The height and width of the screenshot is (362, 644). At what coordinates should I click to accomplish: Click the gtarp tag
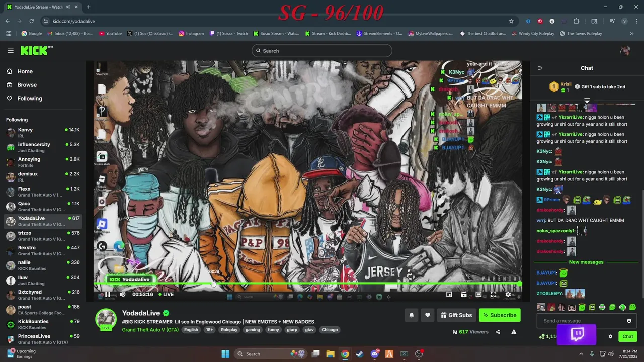coord(292,330)
